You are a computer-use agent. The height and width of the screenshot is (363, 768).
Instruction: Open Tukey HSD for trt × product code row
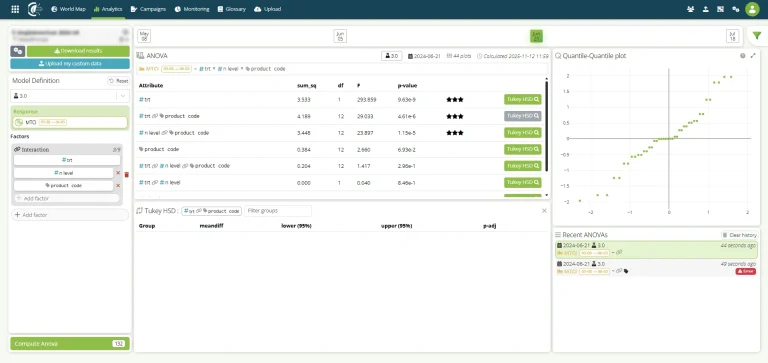click(523, 116)
